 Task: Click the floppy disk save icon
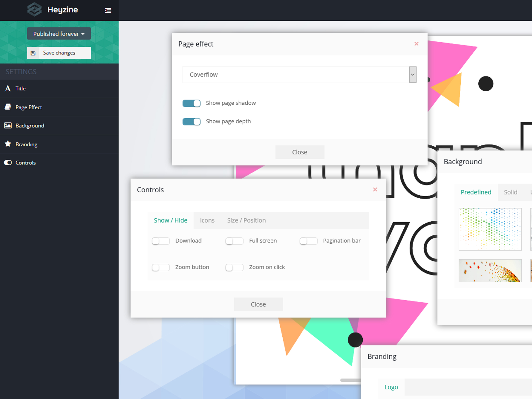[x=33, y=53]
